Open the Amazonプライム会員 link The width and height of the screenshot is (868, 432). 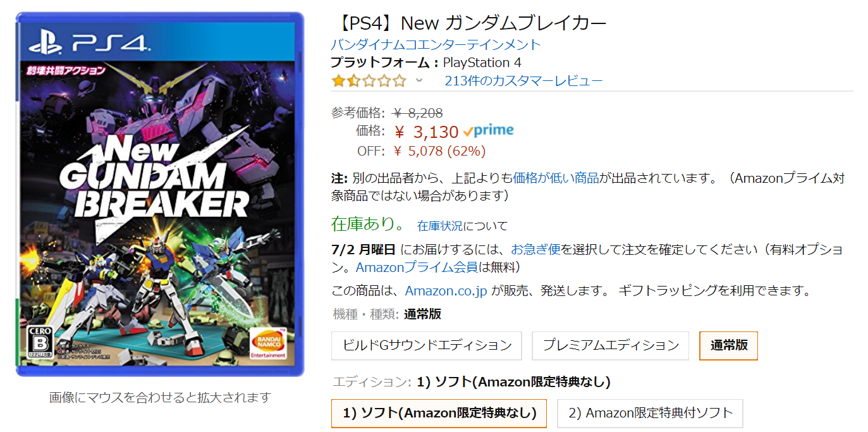[x=417, y=267]
